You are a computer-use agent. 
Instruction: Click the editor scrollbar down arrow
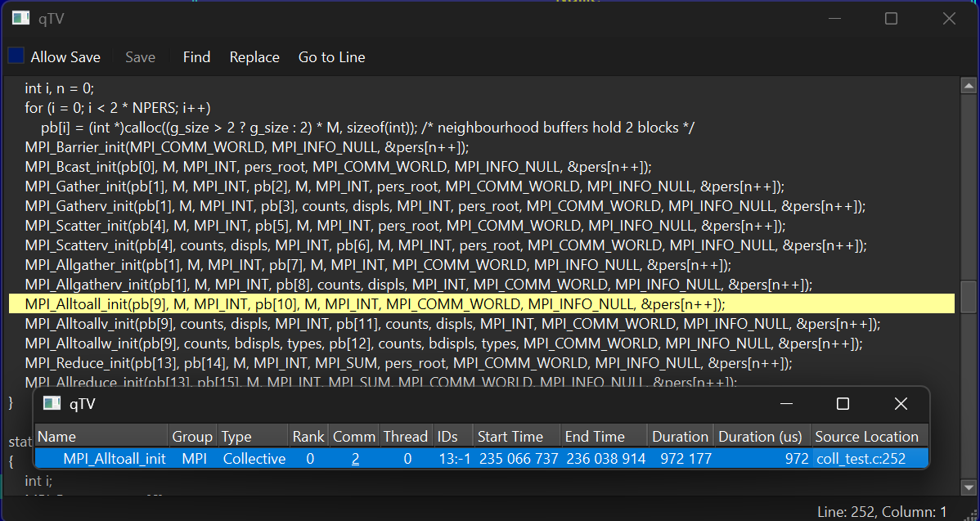[x=969, y=487]
